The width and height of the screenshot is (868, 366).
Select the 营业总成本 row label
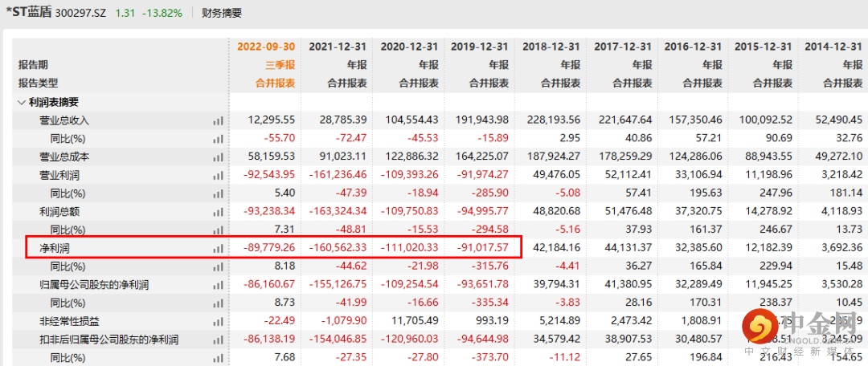pyautogui.click(x=64, y=157)
